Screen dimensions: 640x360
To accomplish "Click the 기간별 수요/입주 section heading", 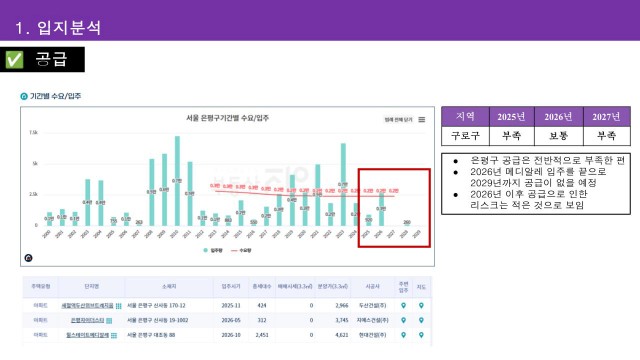I will coord(55,96).
